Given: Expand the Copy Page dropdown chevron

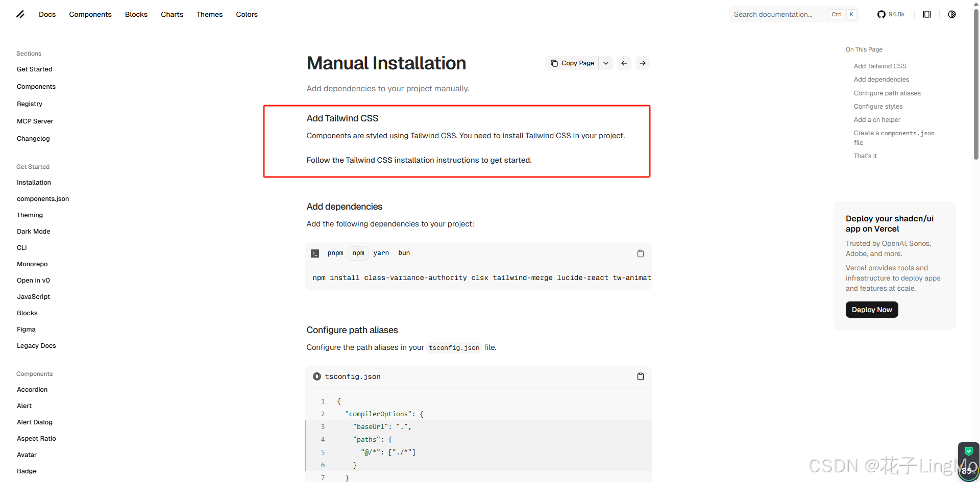Looking at the screenshot, I should [606, 63].
